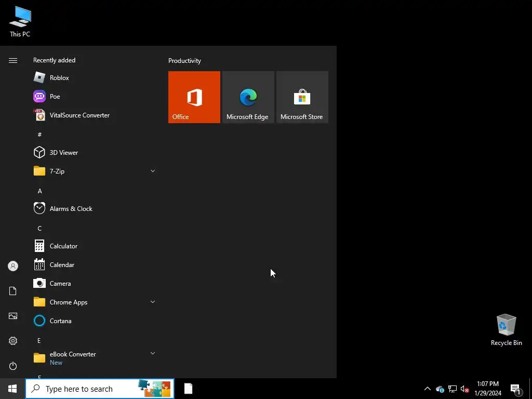Open Pictures from Start sidebar
Image resolution: width=532 pixels, height=399 pixels.
tap(13, 316)
